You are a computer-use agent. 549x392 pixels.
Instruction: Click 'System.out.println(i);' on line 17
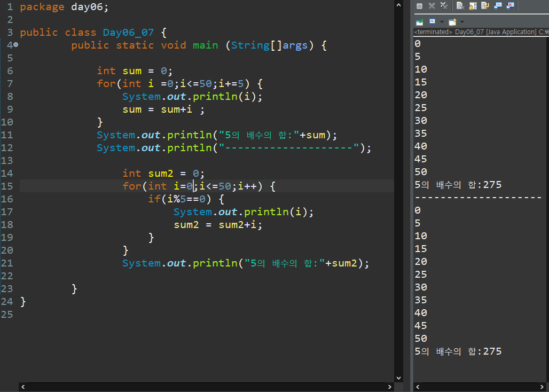tap(244, 212)
